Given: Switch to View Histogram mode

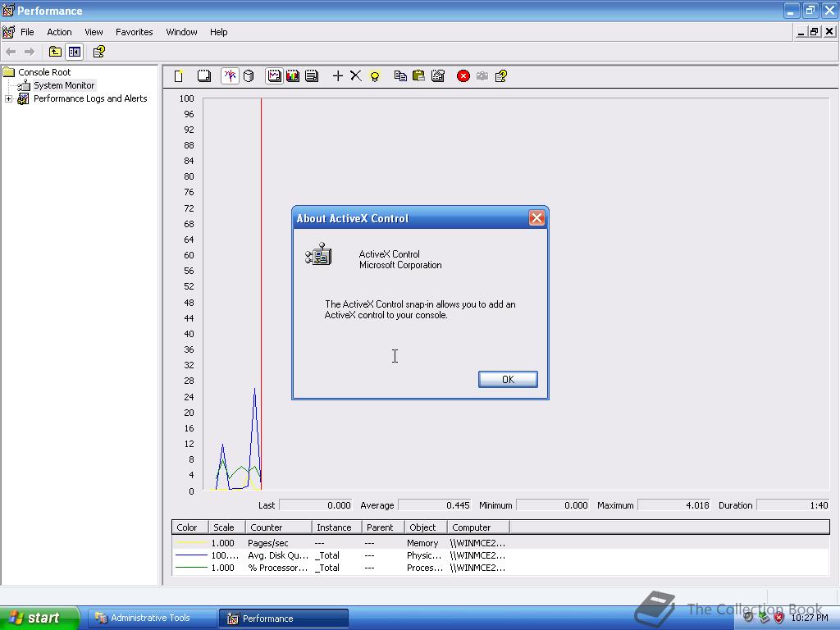Looking at the screenshot, I should coord(293,76).
